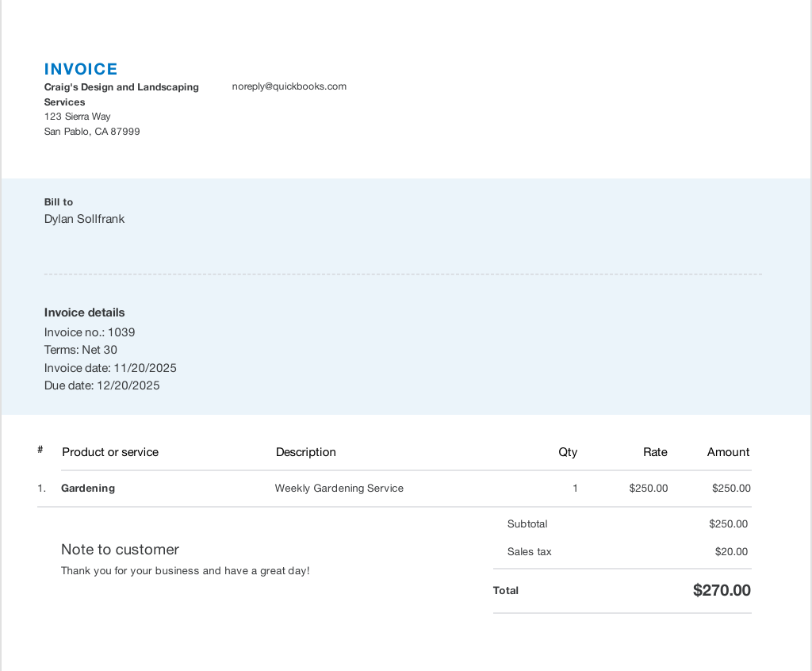The width and height of the screenshot is (812, 671).
Task: Click the 123 Sierra Way address line
Action: pyautogui.click(x=77, y=117)
